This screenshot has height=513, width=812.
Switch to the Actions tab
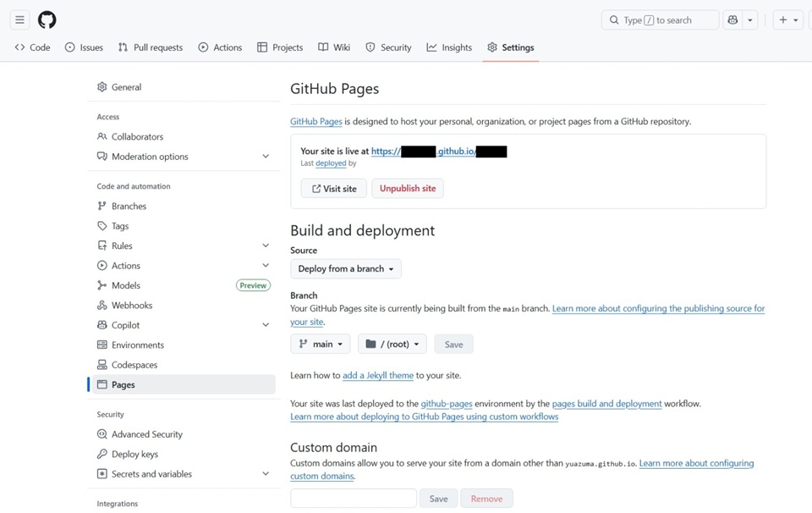click(220, 47)
